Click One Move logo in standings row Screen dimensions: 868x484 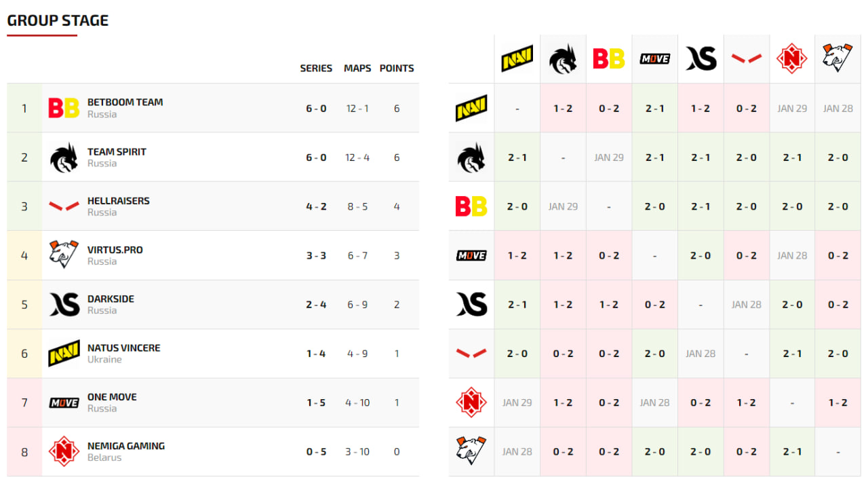64,403
